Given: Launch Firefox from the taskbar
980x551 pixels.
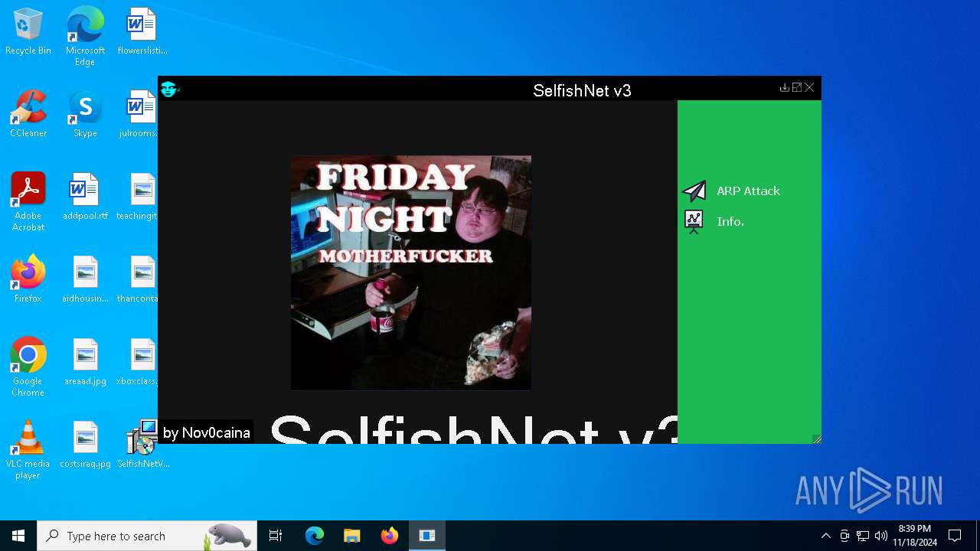Looking at the screenshot, I should pyautogui.click(x=390, y=536).
